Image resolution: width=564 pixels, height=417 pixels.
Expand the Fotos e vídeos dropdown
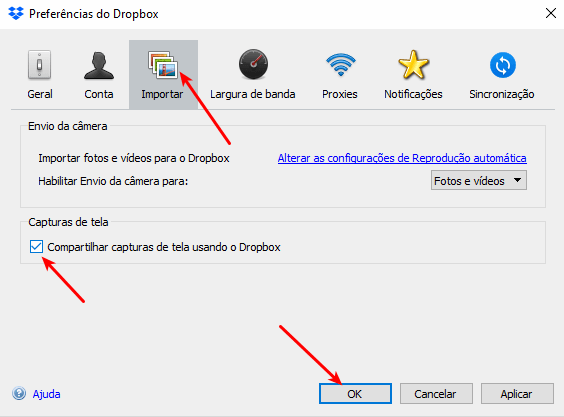pos(479,181)
